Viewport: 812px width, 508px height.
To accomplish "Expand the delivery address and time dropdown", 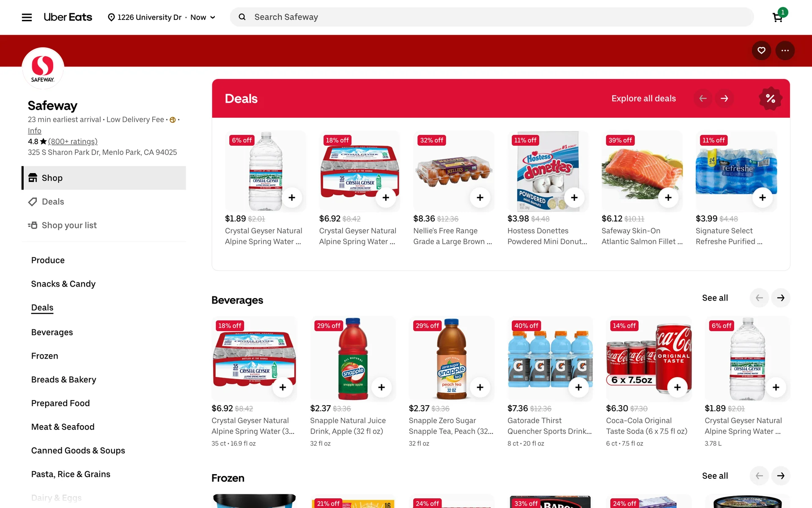I will click(x=162, y=17).
